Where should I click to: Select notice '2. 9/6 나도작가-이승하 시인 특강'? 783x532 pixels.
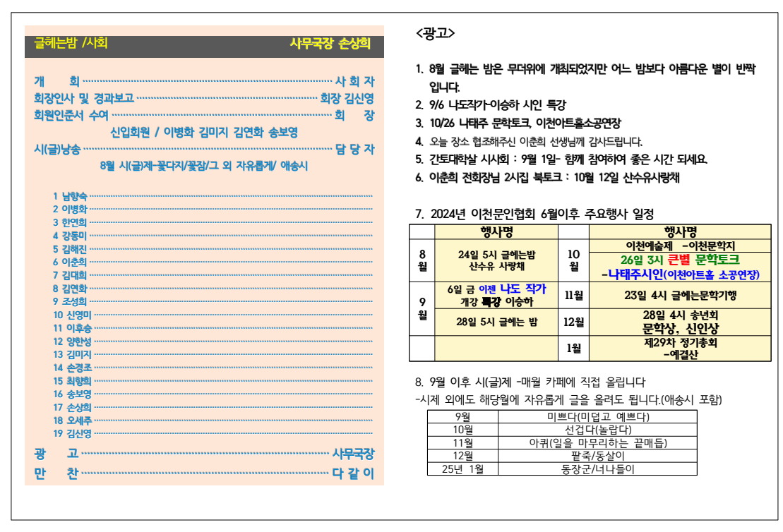coord(491,105)
